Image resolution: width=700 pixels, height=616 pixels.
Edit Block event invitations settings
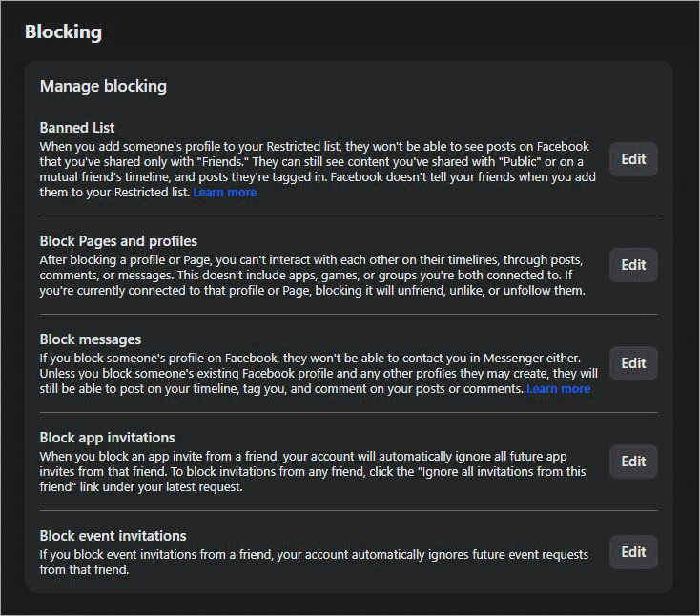tap(633, 552)
